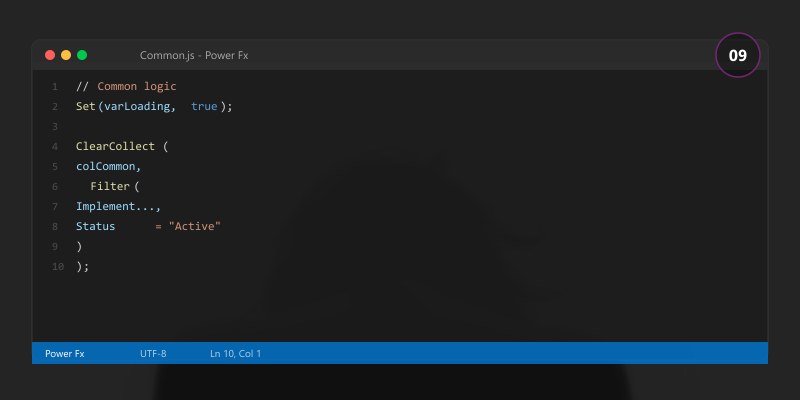Click the "Active" string literal
The height and width of the screenshot is (400, 800).
coord(194,226)
